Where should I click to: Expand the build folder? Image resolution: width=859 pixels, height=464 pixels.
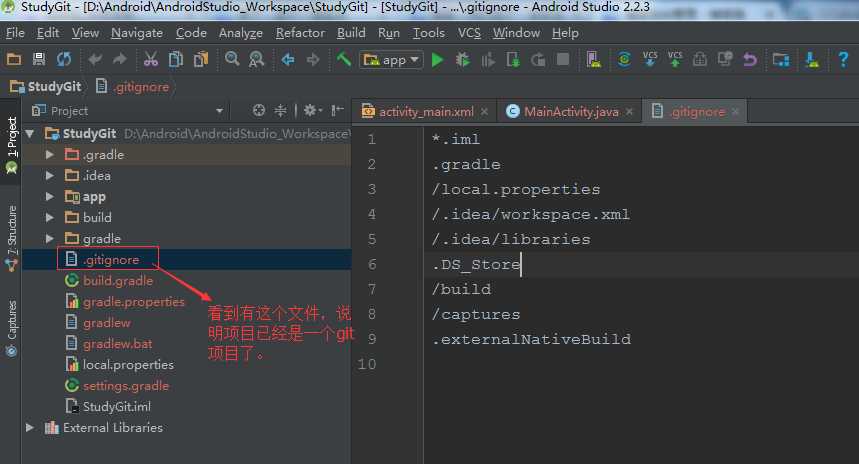click(x=50, y=218)
